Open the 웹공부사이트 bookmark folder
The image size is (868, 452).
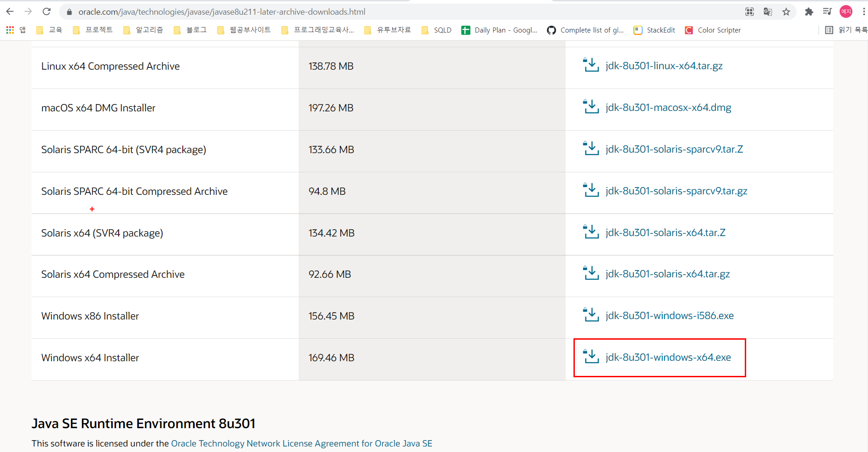pos(244,30)
